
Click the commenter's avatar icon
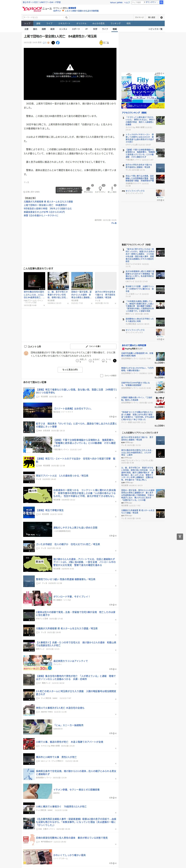(x=26, y=353)
